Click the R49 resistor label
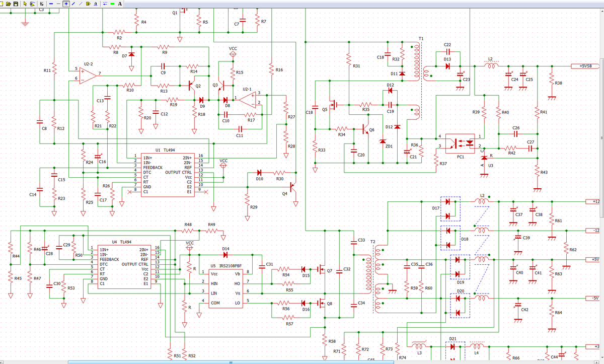The width and height of the screenshot is (604, 364). (x=211, y=225)
